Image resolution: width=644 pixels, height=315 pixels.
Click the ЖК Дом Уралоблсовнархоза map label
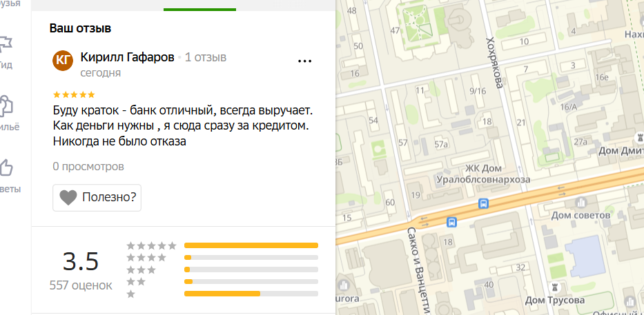pyautogui.click(x=483, y=174)
